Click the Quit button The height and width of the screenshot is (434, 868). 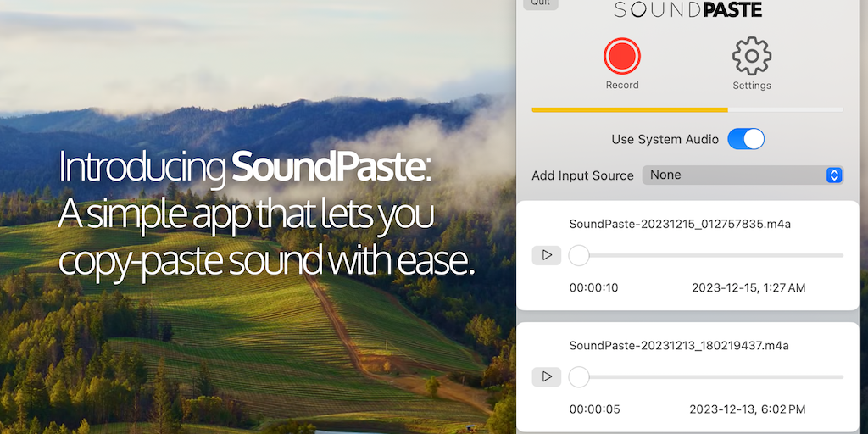tap(541, 3)
